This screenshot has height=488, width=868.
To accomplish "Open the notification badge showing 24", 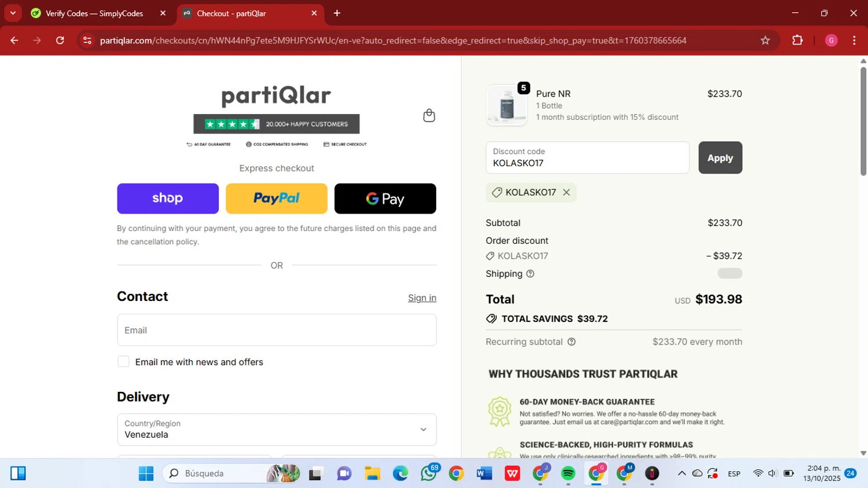I will [x=850, y=474].
